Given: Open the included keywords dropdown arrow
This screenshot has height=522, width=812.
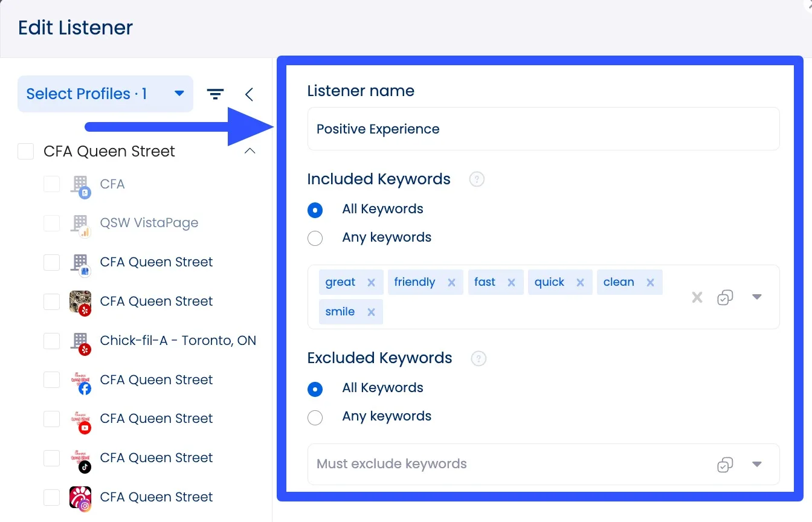Looking at the screenshot, I should click(756, 297).
